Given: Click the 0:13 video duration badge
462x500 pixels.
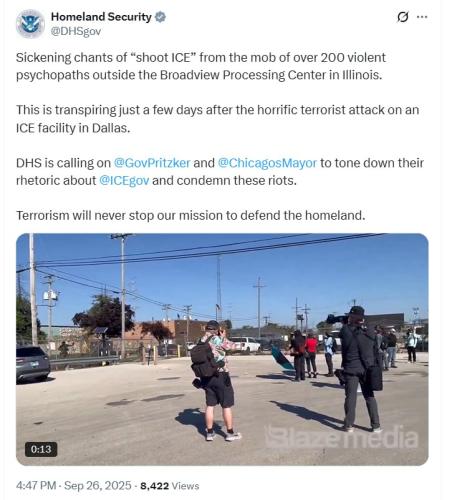Looking at the screenshot, I should pos(41,449).
